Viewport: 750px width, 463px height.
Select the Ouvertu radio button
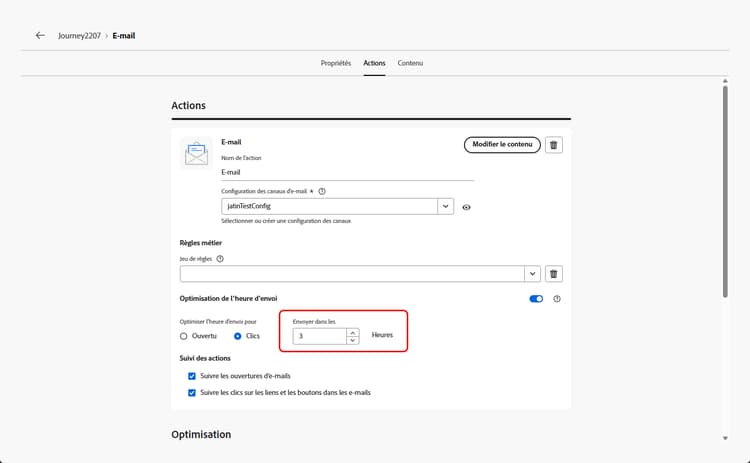(184, 336)
